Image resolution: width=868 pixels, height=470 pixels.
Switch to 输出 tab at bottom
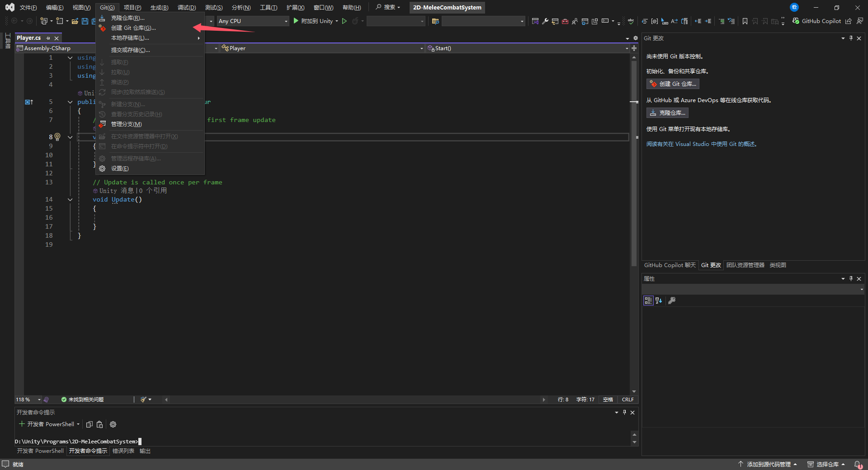pos(145,451)
